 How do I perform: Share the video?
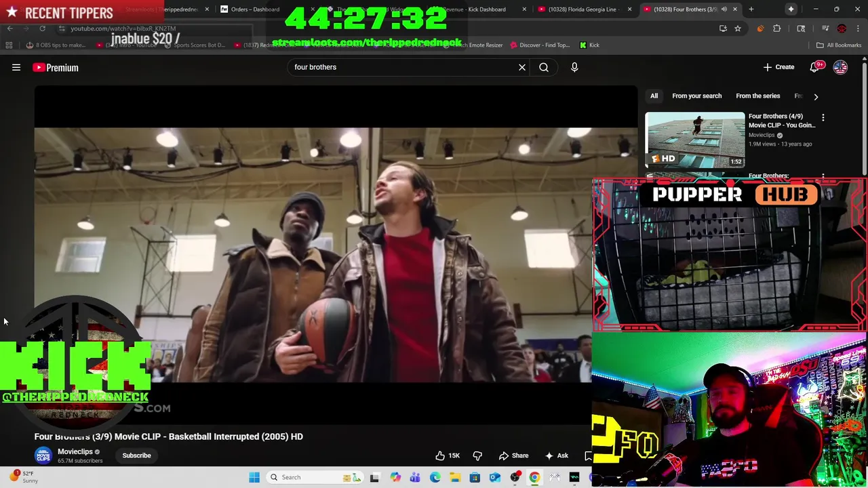click(513, 455)
